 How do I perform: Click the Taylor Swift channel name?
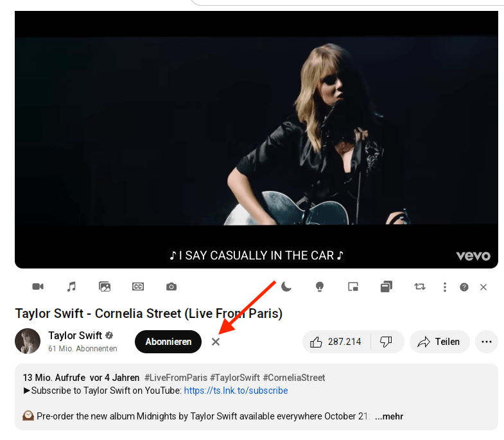click(x=75, y=335)
